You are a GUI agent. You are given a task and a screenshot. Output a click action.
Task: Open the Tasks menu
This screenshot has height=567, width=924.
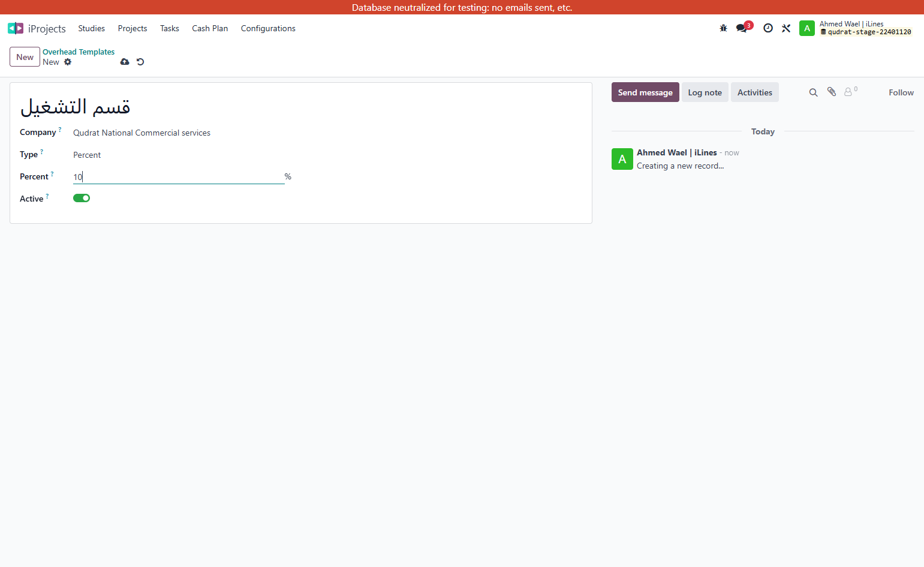coord(170,28)
